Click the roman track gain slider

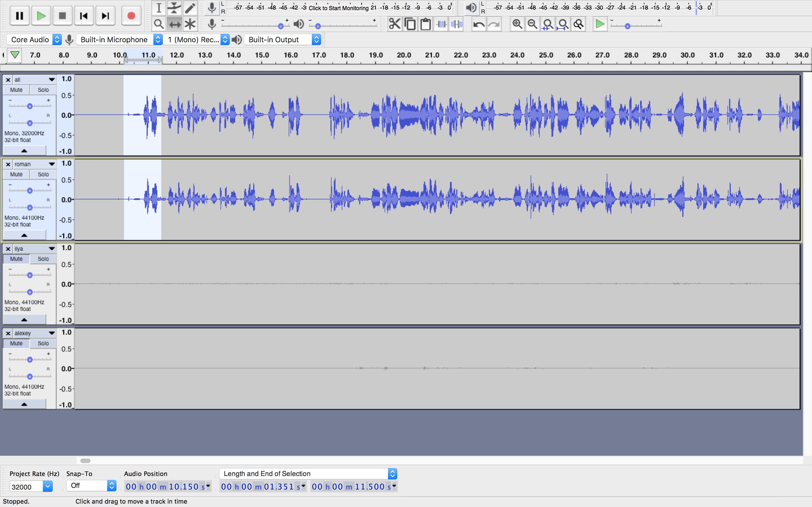30,191
